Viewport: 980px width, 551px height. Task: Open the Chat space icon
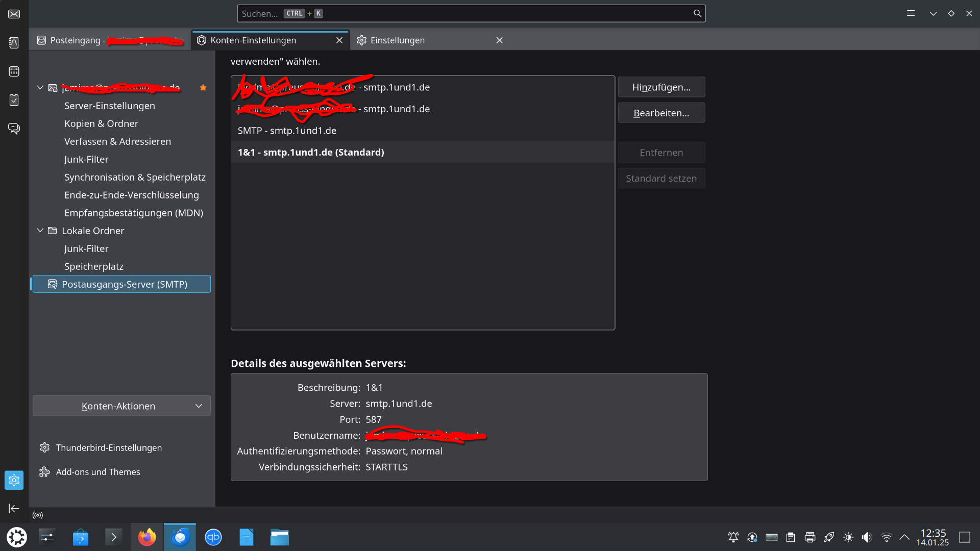point(14,128)
